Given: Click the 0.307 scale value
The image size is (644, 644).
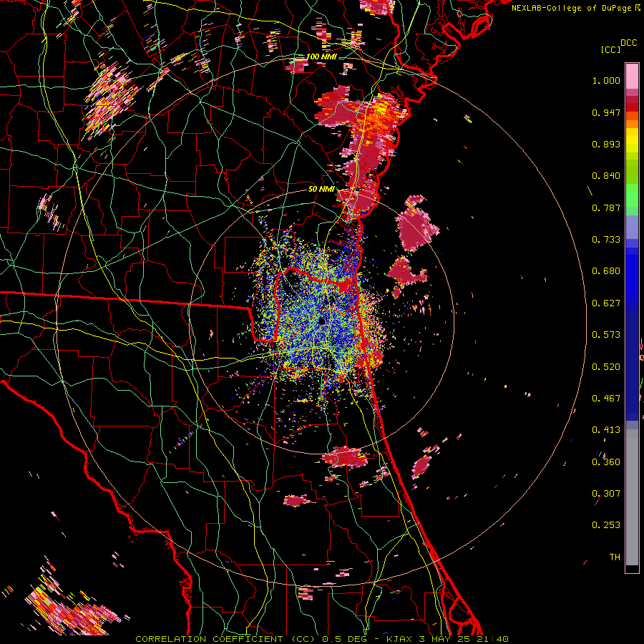Looking at the screenshot, I should pyautogui.click(x=606, y=494).
